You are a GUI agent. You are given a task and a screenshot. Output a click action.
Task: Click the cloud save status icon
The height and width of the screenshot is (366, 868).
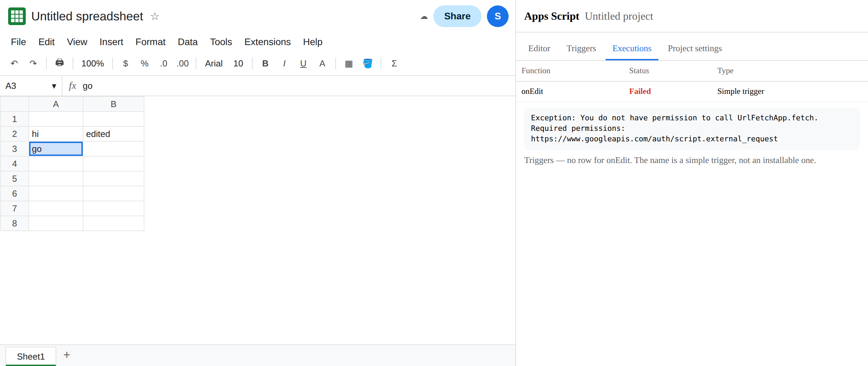pos(424,17)
